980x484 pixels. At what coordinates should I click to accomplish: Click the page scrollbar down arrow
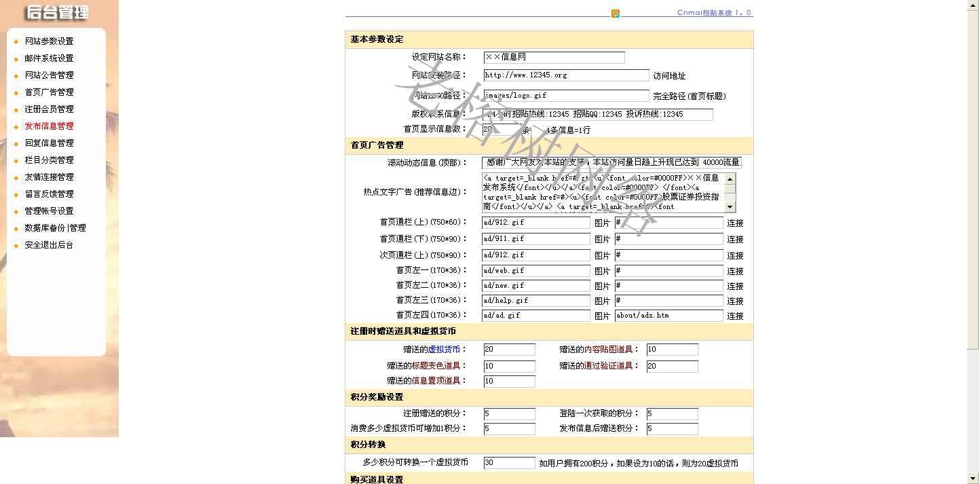pyautogui.click(x=974, y=478)
